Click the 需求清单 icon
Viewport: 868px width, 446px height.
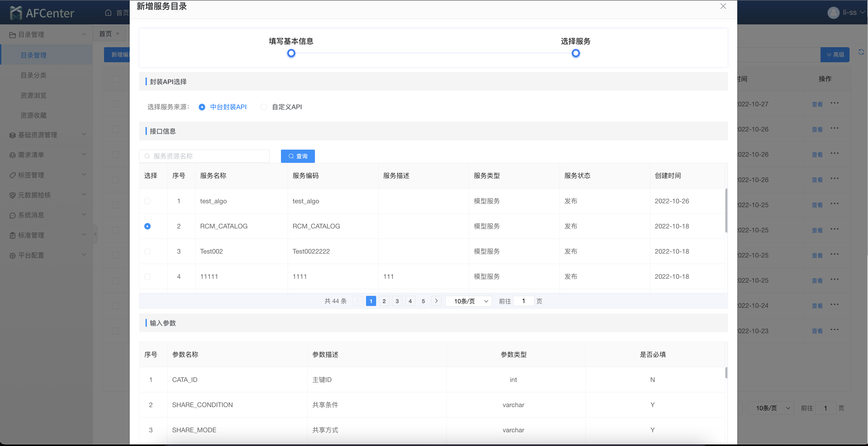click(x=12, y=155)
